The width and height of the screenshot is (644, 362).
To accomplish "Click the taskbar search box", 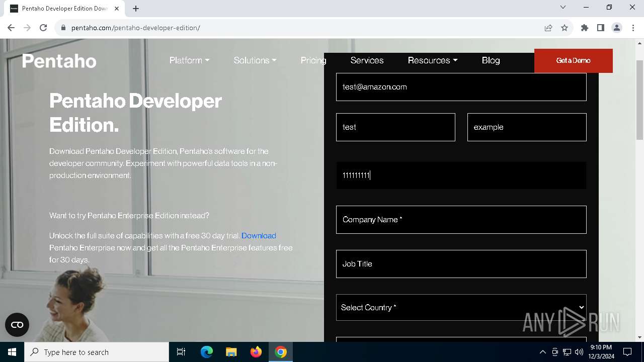I will pos(97,352).
